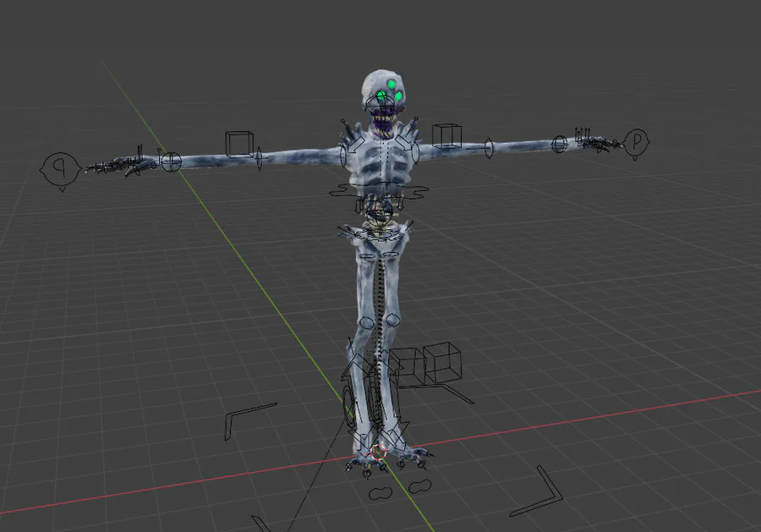
Task: Select the nearer cube widget beside the lower legs
Action: (x=408, y=367)
